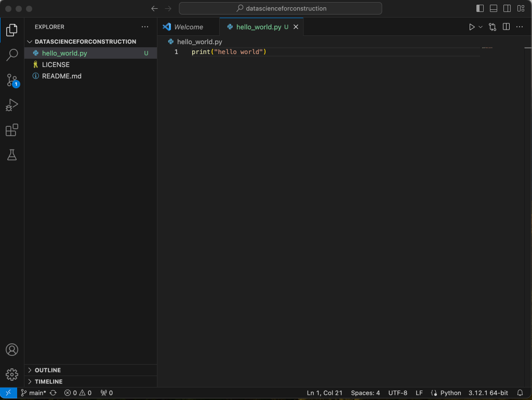
Task: Close the hello_world.py tab
Action: 296,27
